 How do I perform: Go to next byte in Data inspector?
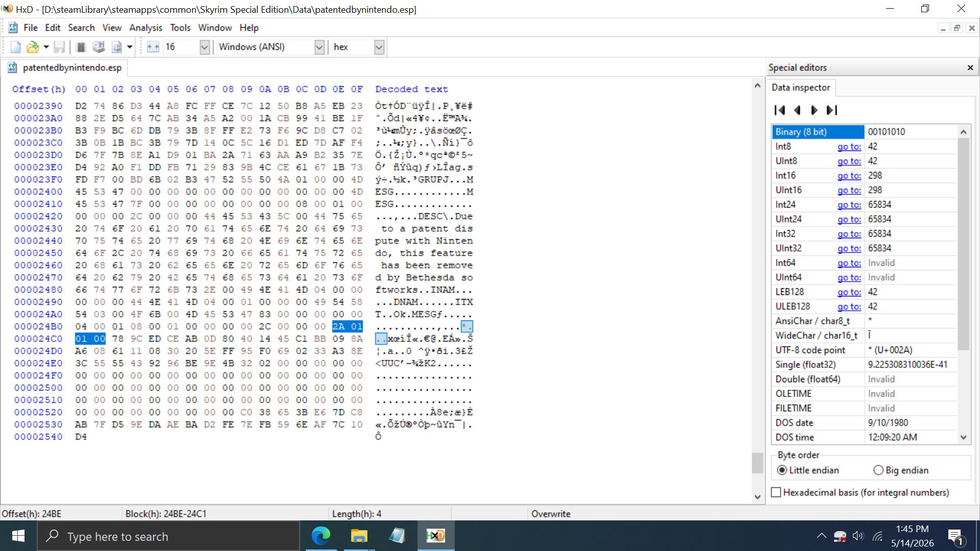point(814,110)
